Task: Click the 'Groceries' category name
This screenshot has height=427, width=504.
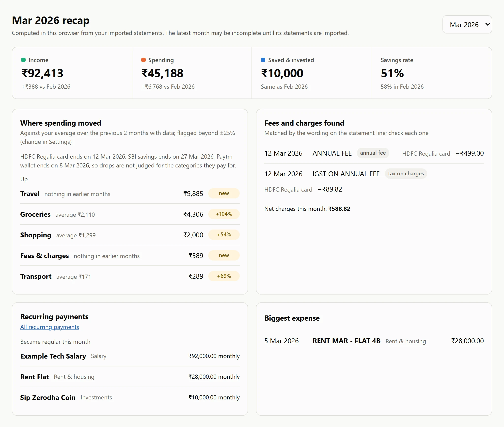Action: coord(35,214)
